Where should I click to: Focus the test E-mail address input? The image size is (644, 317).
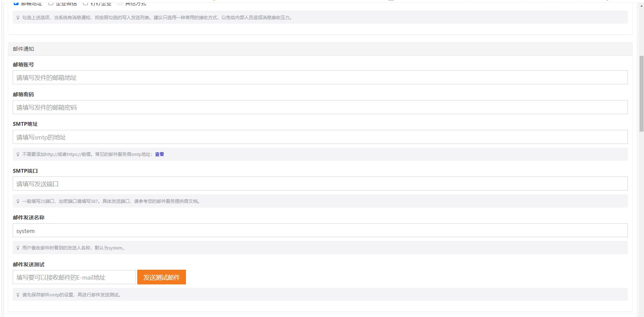(74, 277)
